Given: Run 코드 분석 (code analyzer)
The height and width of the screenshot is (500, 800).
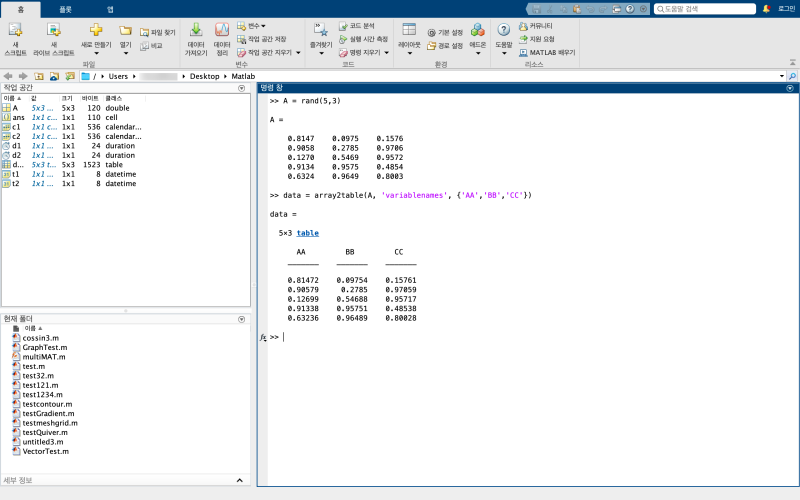Looking at the screenshot, I should click(x=357, y=26).
